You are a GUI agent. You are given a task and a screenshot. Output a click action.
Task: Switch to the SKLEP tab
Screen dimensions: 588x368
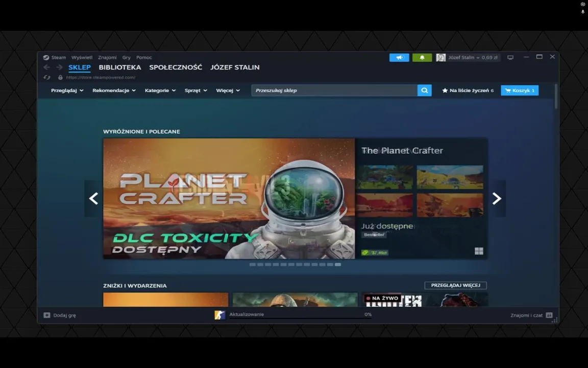[x=80, y=67]
